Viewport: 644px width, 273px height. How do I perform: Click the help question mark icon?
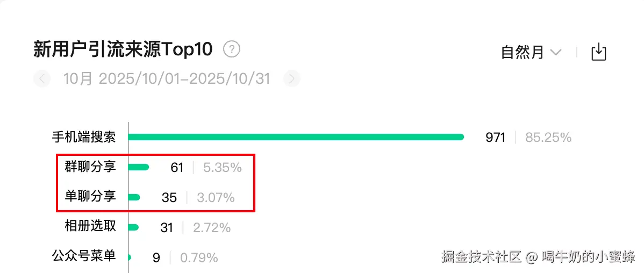232,49
